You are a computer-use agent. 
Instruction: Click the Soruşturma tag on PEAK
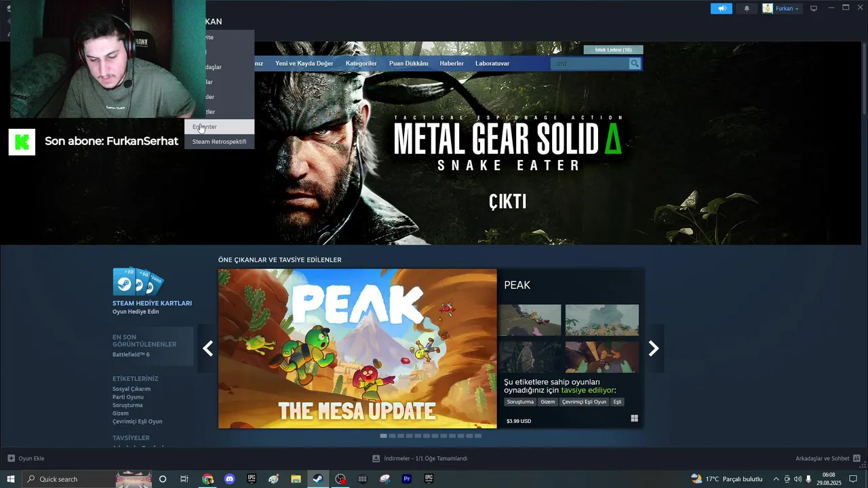[x=520, y=402]
